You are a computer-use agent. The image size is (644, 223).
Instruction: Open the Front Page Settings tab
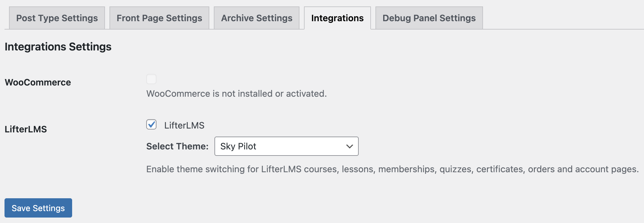(x=159, y=18)
